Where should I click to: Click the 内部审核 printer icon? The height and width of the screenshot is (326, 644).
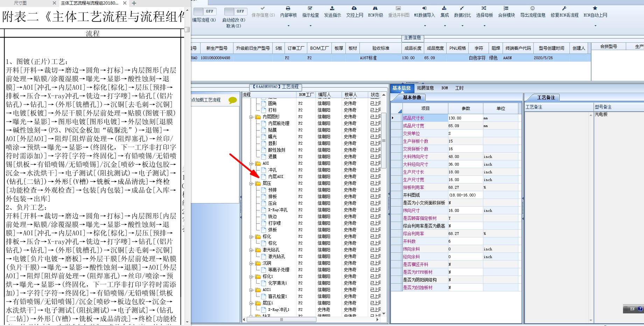point(288,8)
